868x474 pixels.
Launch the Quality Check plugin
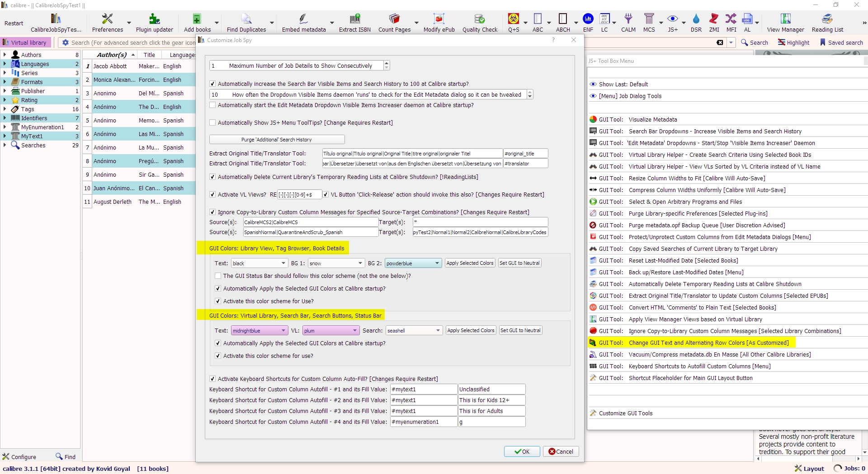(480, 23)
